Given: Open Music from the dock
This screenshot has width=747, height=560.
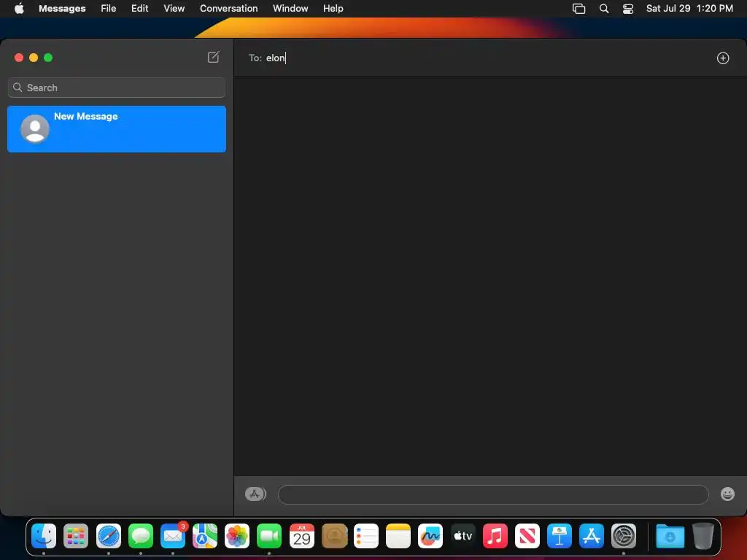Looking at the screenshot, I should pos(495,536).
